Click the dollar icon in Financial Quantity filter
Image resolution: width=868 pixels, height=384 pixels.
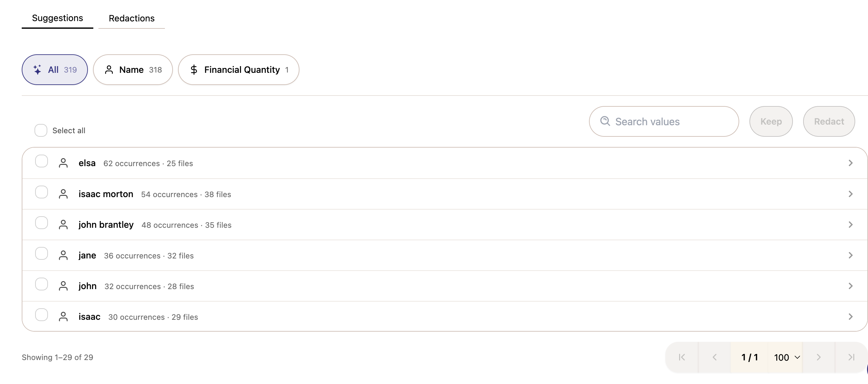[x=194, y=70]
